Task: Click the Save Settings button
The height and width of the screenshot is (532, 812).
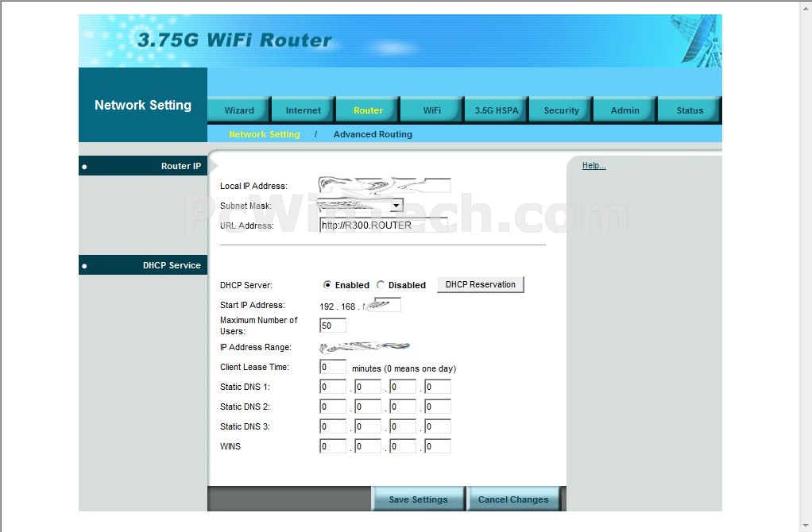Action: (418, 499)
